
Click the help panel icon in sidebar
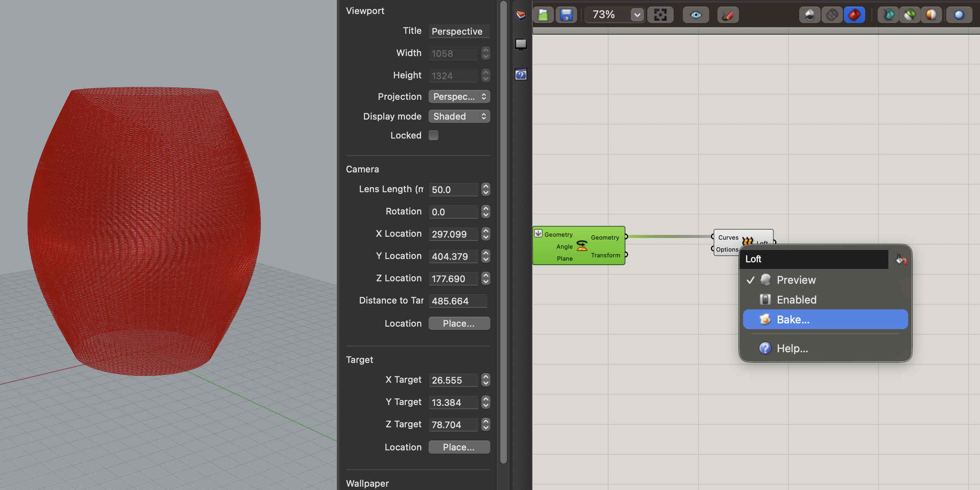521,75
